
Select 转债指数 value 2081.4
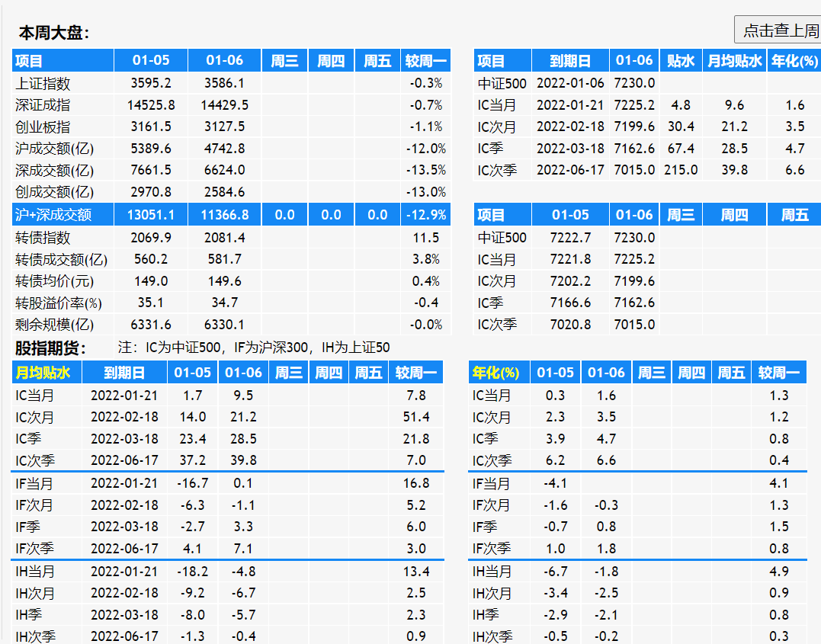[224, 238]
